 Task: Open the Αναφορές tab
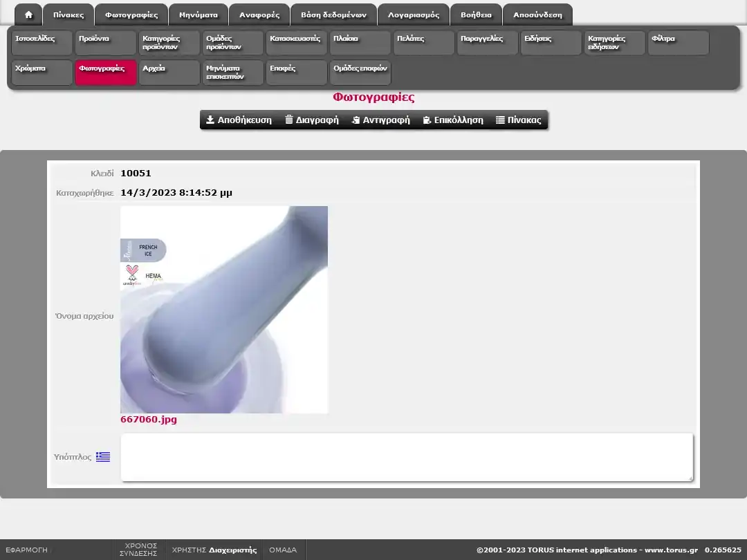click(259, 15)
